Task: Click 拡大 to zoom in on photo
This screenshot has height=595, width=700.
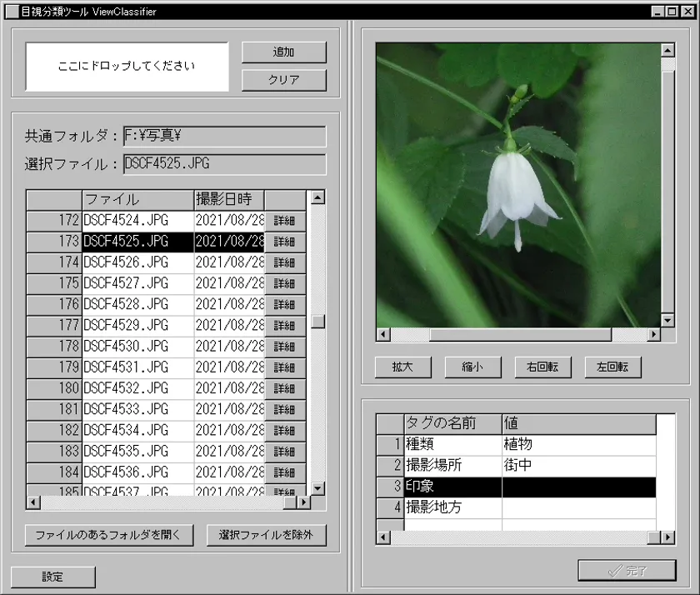Action: click(402, 367)
